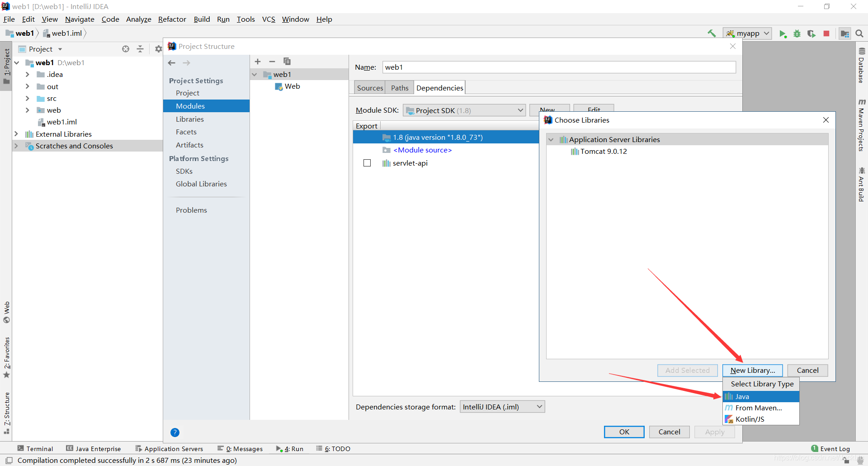Open Project Structure toolbar icon
The image size is (868, 466).
[844, 33]
